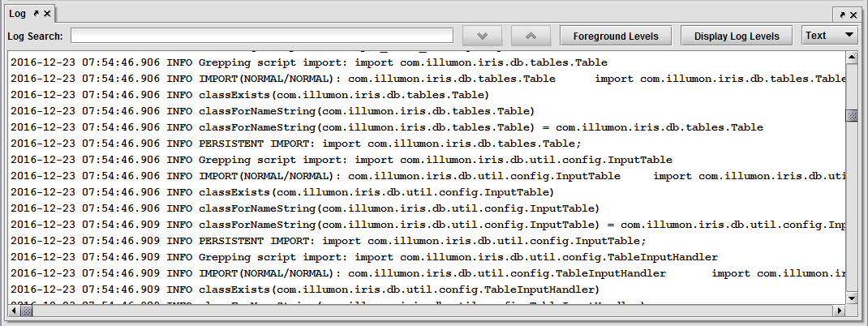Pop out the Log tab
Image resolution: width=868 pixels, height=326 pixels.
(36, 14)
